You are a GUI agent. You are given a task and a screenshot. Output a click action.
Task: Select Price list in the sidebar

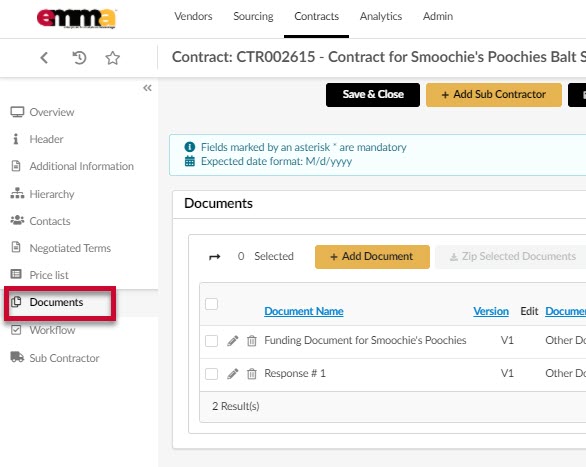click(x=49, y=275)
